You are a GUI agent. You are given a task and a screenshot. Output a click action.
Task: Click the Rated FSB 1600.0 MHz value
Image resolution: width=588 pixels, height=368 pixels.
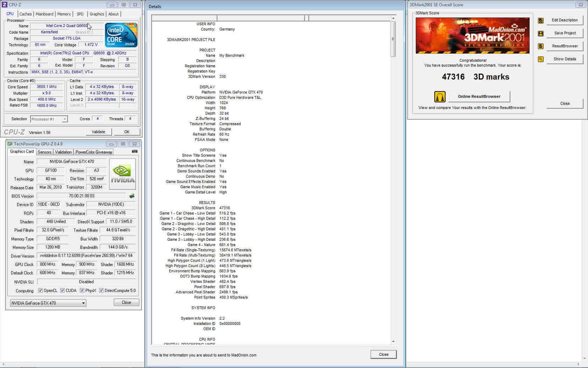point(47,106)
